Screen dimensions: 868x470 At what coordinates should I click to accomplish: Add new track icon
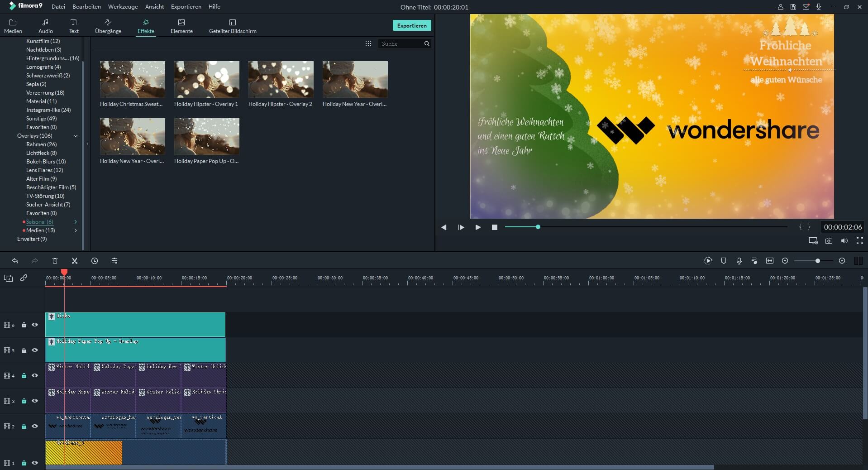8,278
